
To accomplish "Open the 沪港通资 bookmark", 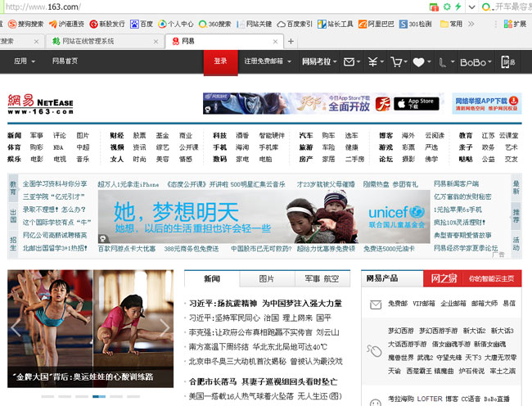I will 66,24.
